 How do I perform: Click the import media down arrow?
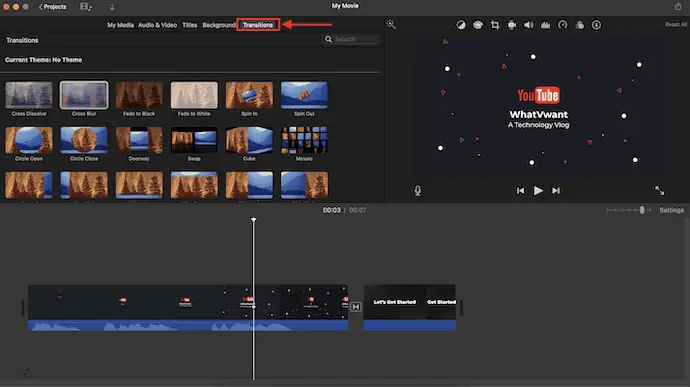[x=112, y=7]
